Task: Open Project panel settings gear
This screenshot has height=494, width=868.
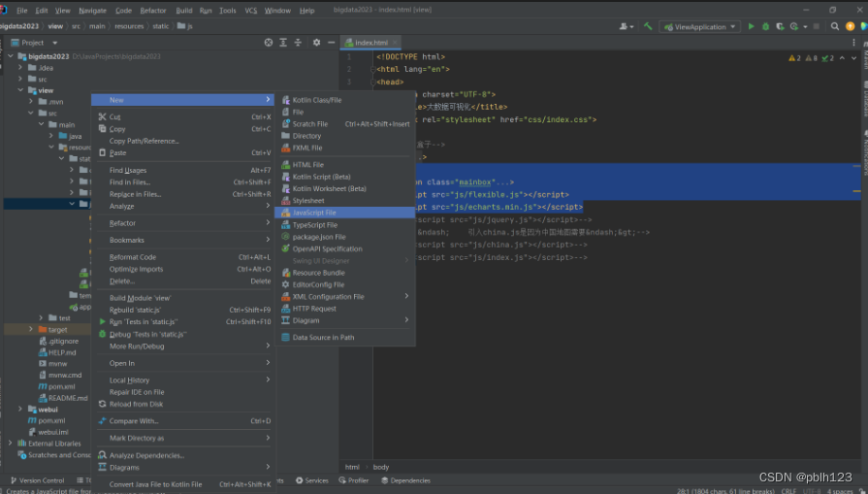Action: [316, 43]
